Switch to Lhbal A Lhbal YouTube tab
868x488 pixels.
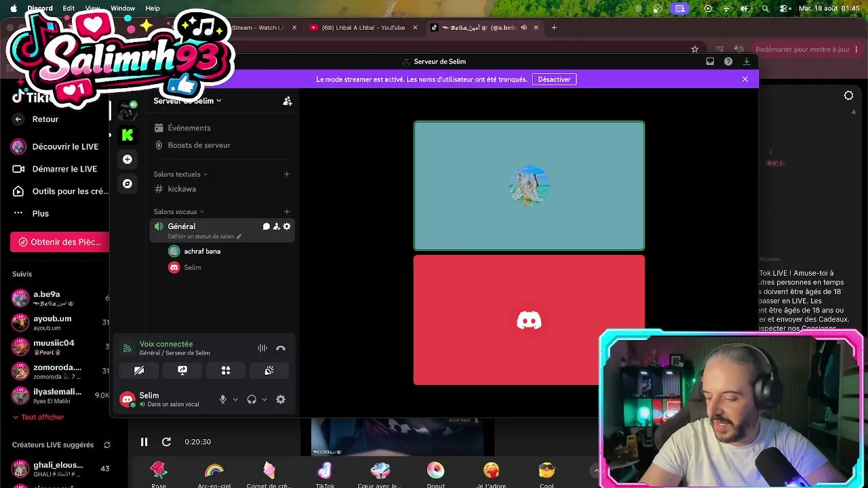point(363,28)
